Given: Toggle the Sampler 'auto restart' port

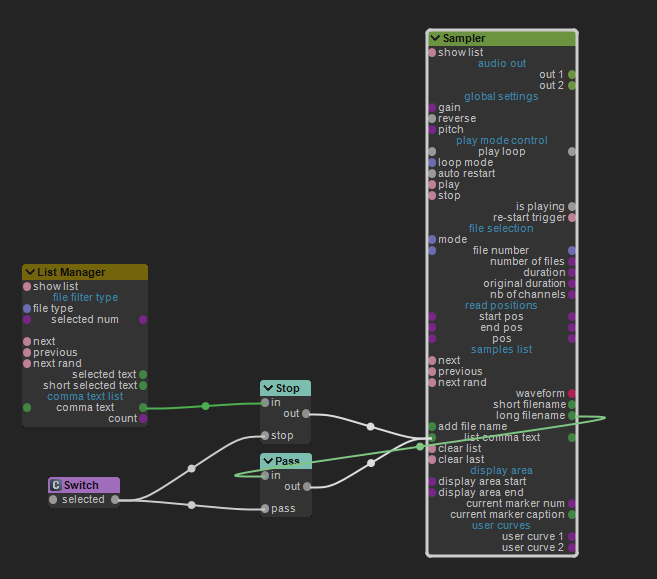Looking at the screenshot, I should [x=432, y=174].
